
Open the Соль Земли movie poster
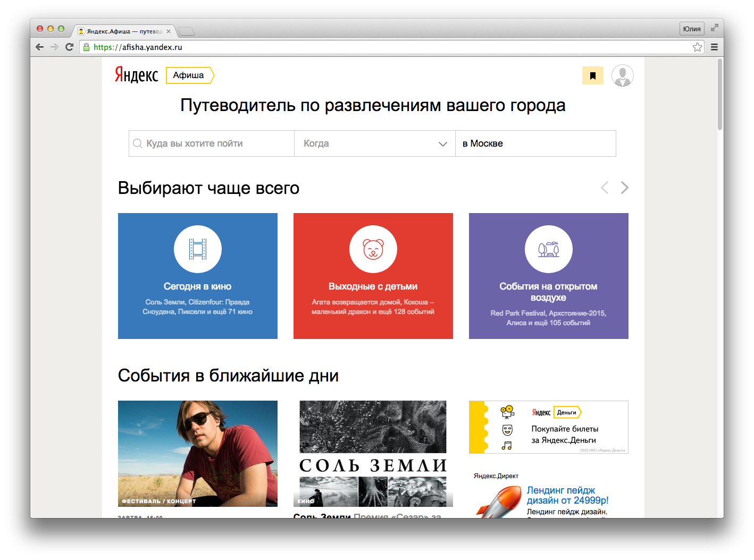(x=373, y=453)
